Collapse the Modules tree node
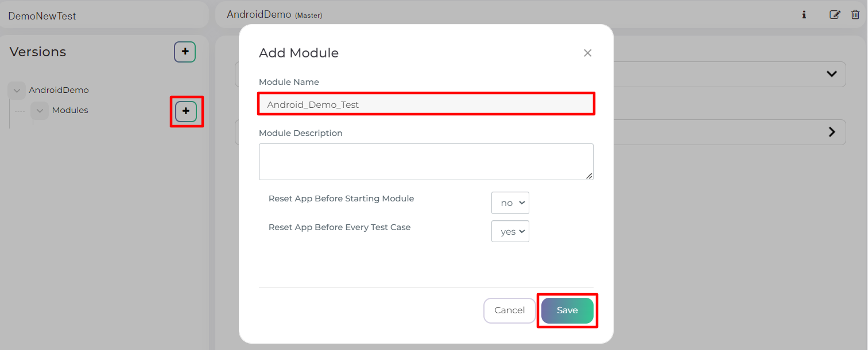868x350 pixels. tap(40, 111)
